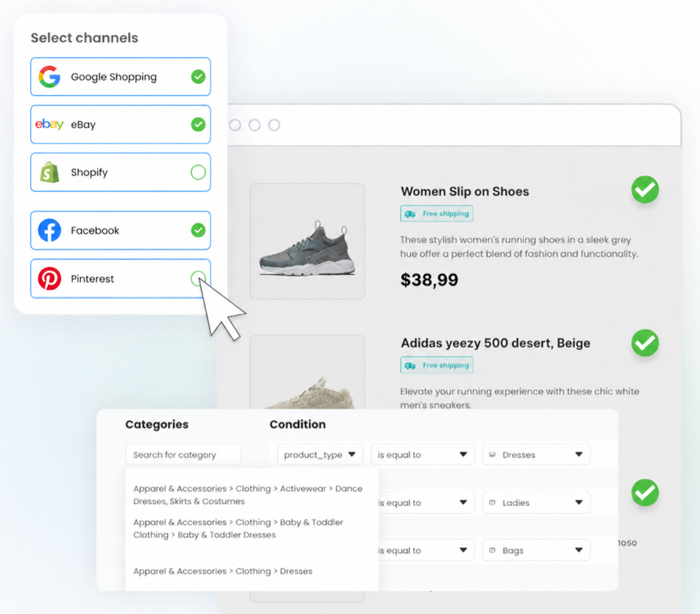This screenshot has width=700, height=614.
Task: Open the product_type dropdown
Action: point(319,454)
